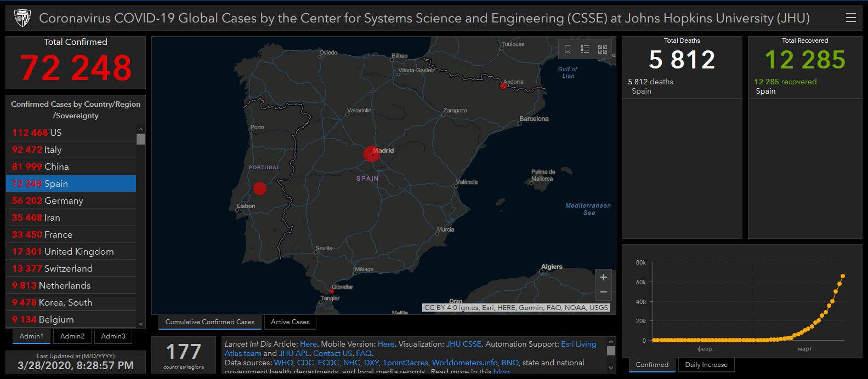The width and height of the screenshot is (868, 379).
Task: Select Korea, South in the country list
Action: tap(71, 302)
